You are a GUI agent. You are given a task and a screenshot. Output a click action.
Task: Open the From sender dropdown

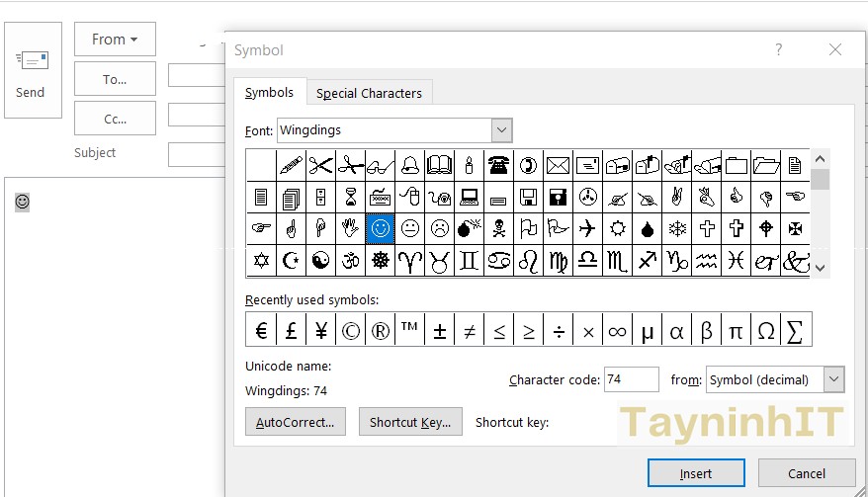[115, 40]
